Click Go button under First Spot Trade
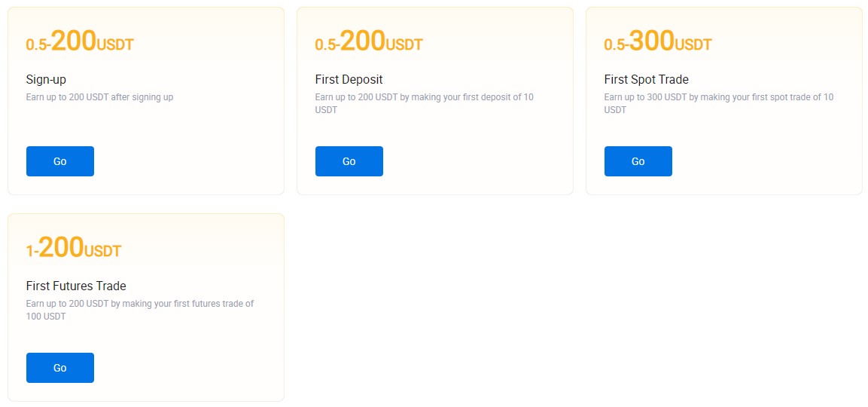The height and width of the screenshot is (407, 868). 638,161
